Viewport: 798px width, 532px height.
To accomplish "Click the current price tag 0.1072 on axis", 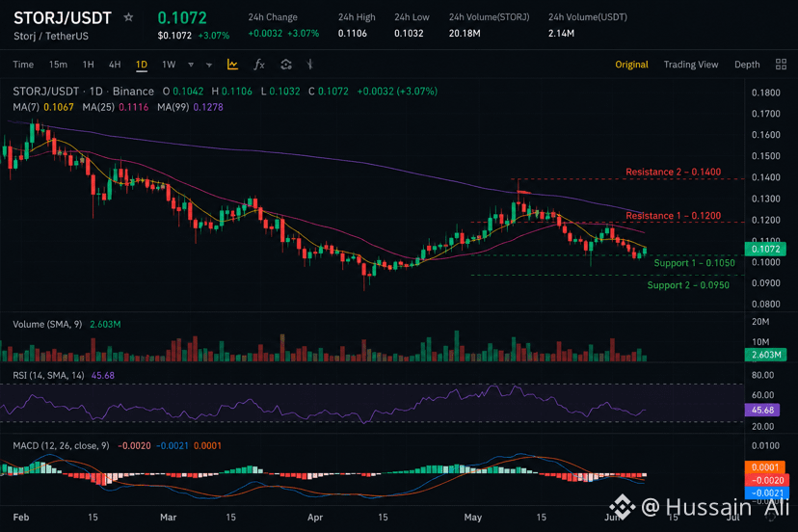I will tap(765, 249).
